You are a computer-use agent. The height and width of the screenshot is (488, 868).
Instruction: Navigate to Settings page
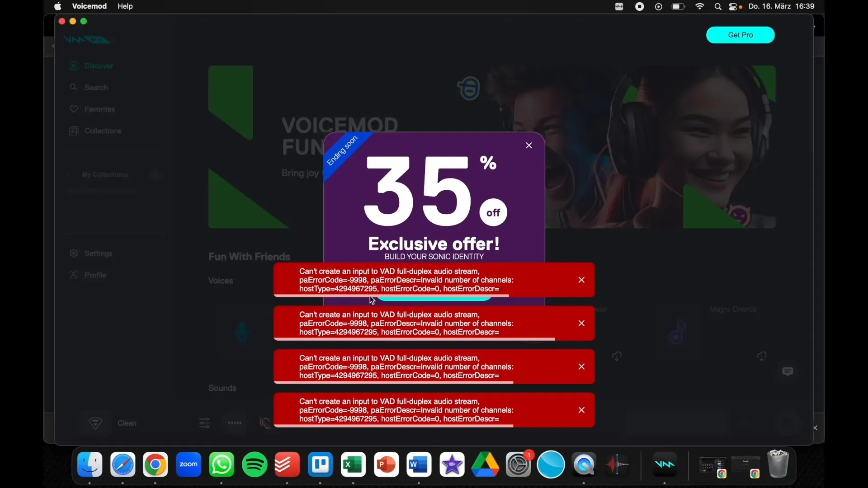click(97, 253)
